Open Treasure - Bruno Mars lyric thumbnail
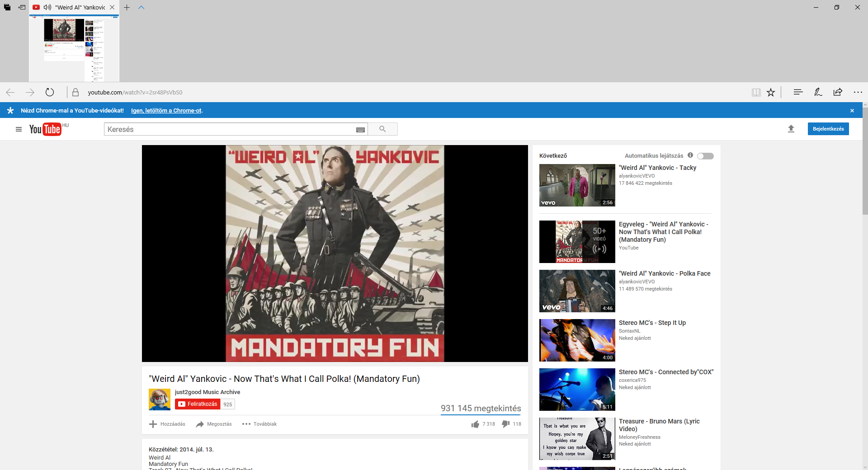 577,439
